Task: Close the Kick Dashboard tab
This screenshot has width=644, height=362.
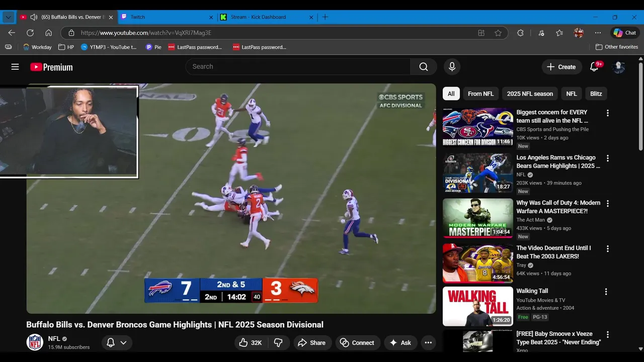Action: 311,17
